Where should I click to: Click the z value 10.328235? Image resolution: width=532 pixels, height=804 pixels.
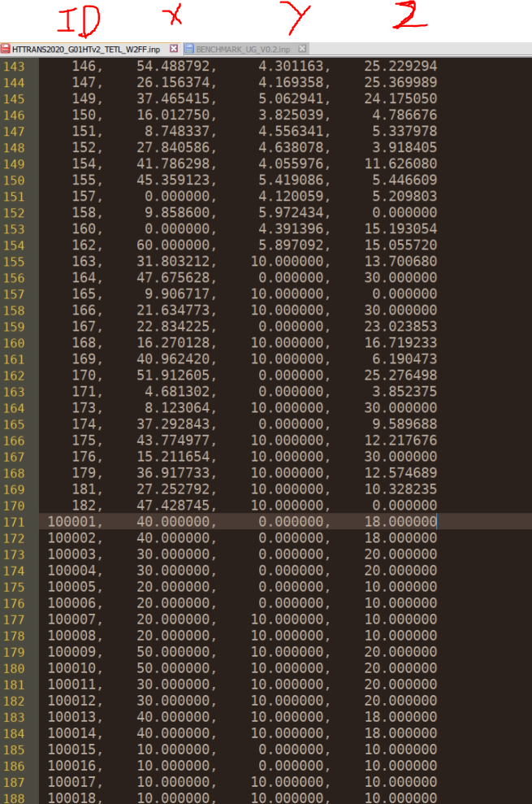pos(400,489)
